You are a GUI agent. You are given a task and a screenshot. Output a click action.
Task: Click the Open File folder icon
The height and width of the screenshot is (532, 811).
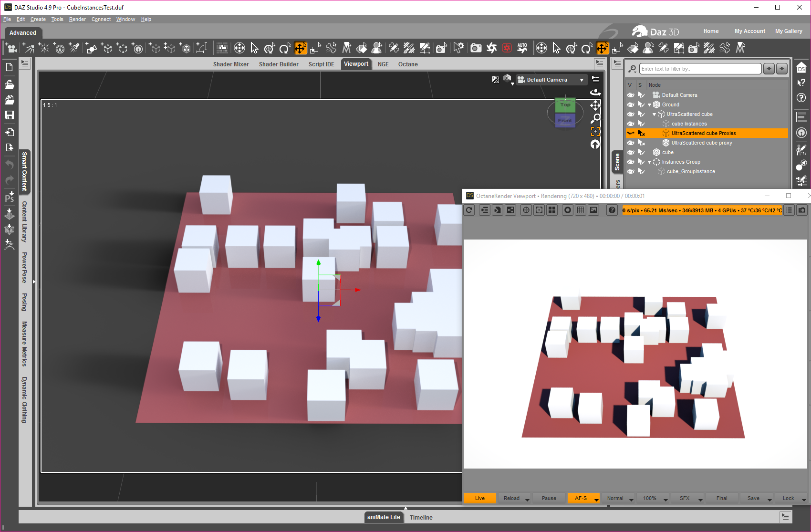9,84
